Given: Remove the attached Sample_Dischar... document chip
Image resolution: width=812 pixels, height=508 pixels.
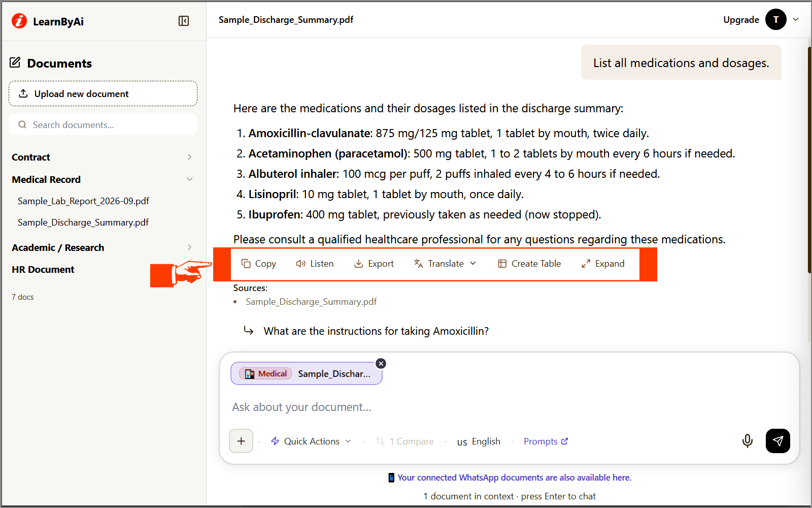Looking at the screenshot, I should pos(381,364).
